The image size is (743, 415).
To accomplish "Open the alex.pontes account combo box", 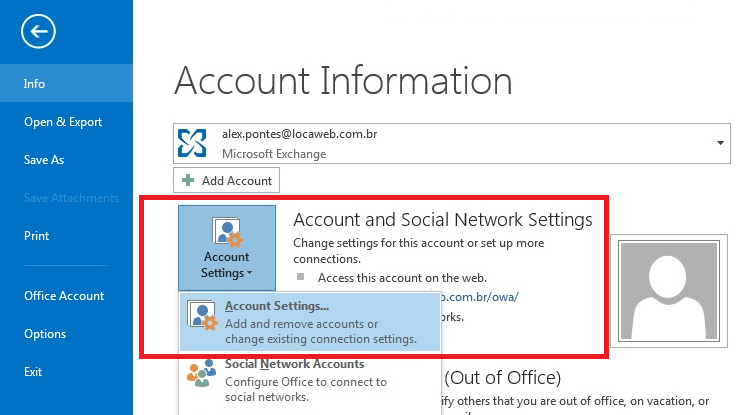I will coord(452,144).
